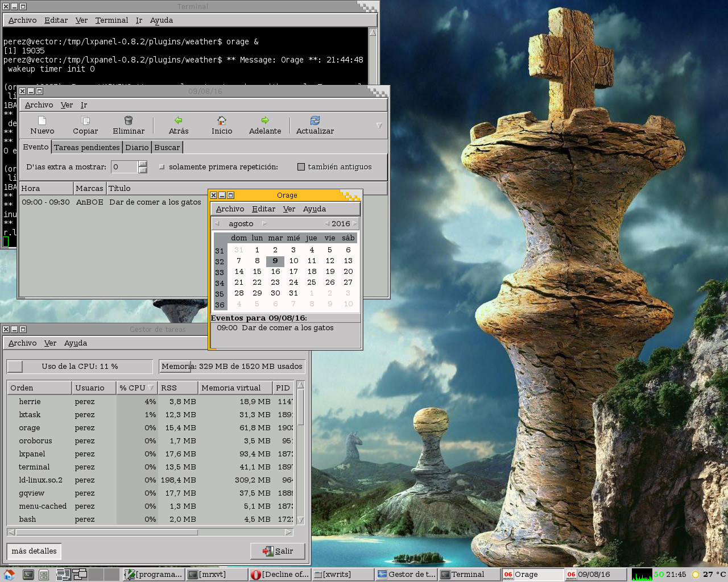The height and width of the screenshot is (582, 728).
Task: Click the sun weather icon in the panel
Action: click(x=696, y=575)
